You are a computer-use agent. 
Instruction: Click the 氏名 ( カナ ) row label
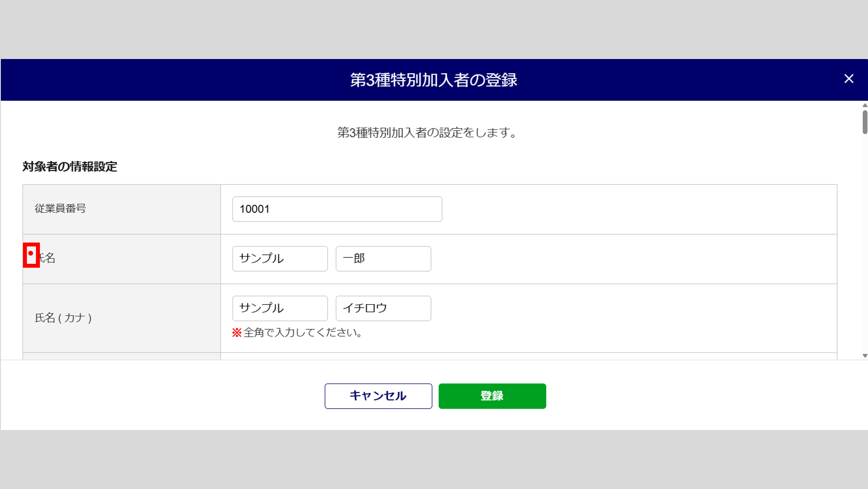(63, 318)
